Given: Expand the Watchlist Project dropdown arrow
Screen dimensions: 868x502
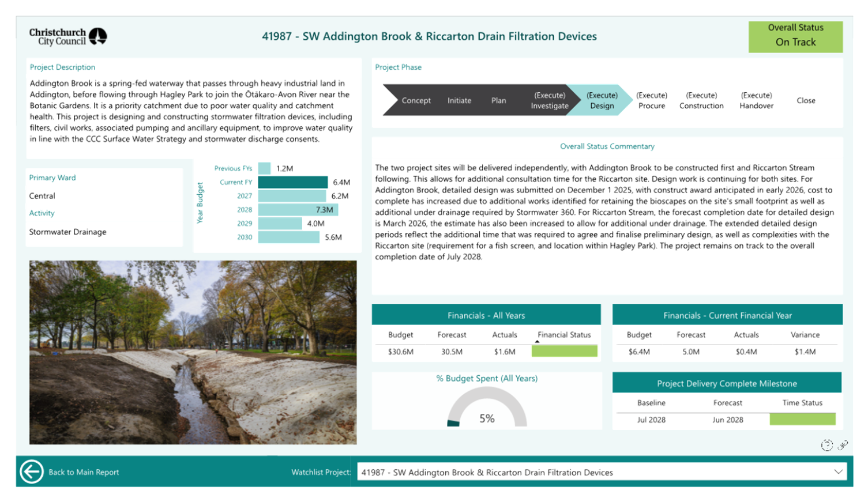Looking at the screenshot, I should pos(838,471).
